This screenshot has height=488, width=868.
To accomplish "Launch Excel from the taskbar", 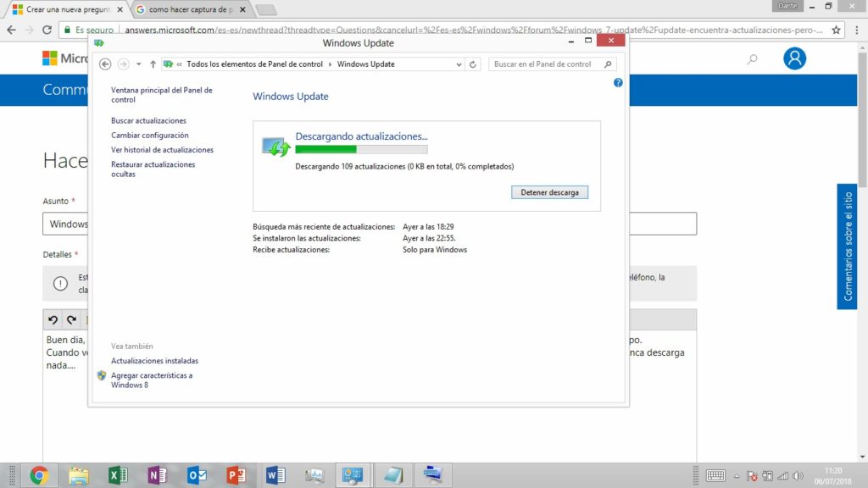I will point(118,475).
